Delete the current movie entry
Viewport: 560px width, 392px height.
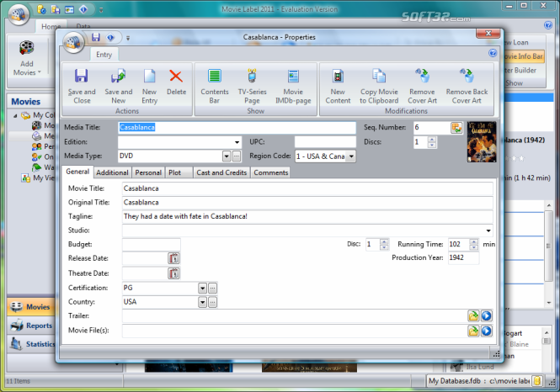tap(176, 82)
